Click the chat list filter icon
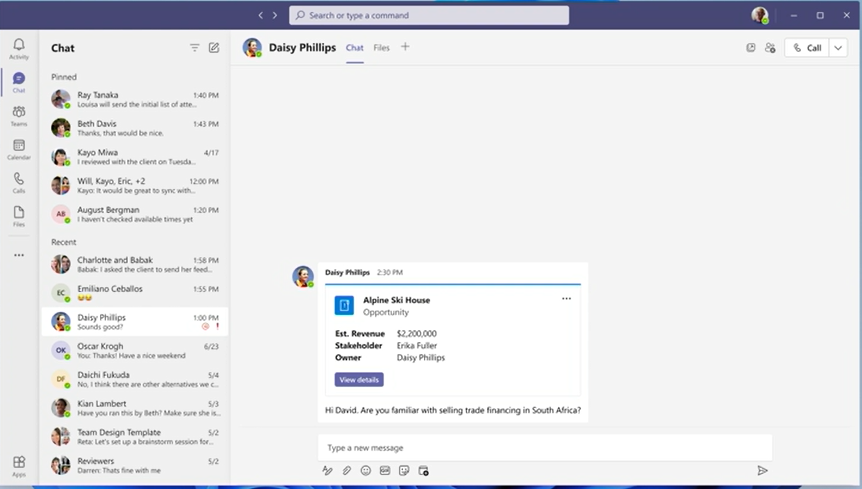 [195, 48]
